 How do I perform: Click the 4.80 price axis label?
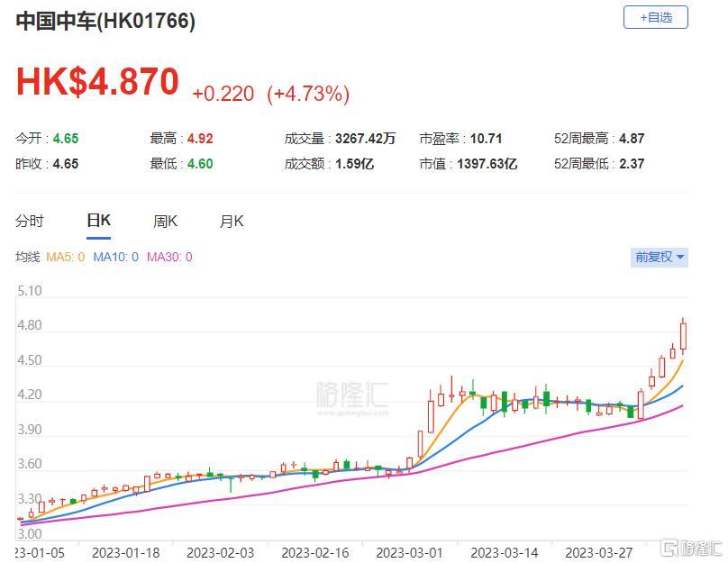[x=29, y=325]
